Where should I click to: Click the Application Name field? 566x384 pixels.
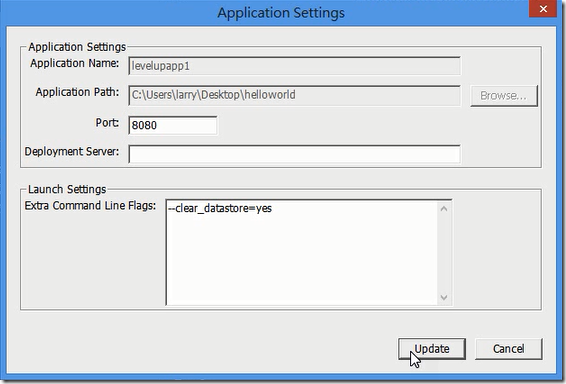[x=294, y=66]
